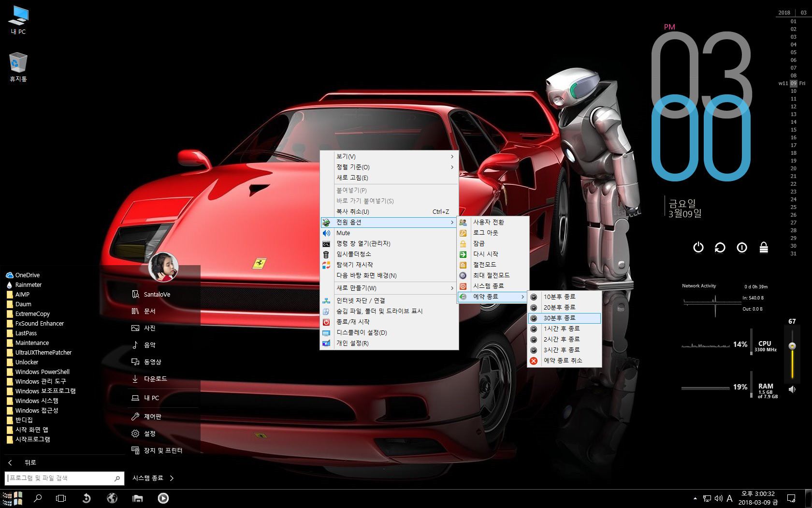Click the Rainmeter lock padlock icon
812x508 pixels.
[x=764, y=247]
